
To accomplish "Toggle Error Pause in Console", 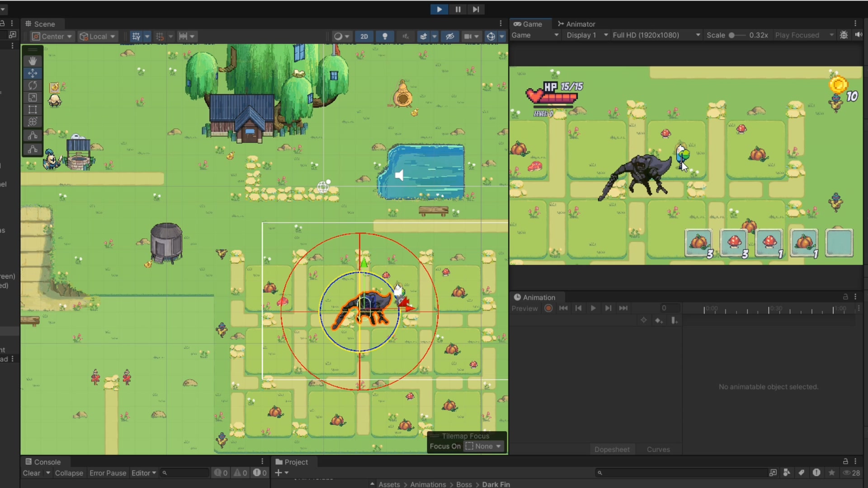I will pyautogui.click(x=108, y=473).
